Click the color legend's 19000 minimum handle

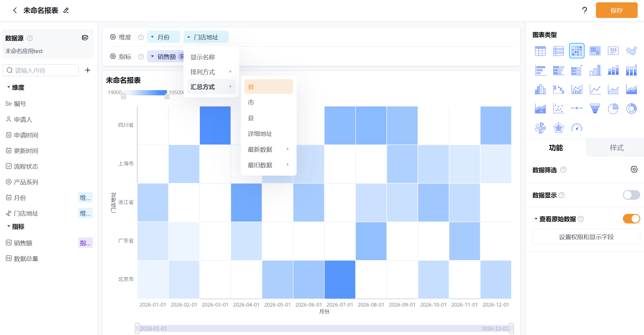click(124, 95)
